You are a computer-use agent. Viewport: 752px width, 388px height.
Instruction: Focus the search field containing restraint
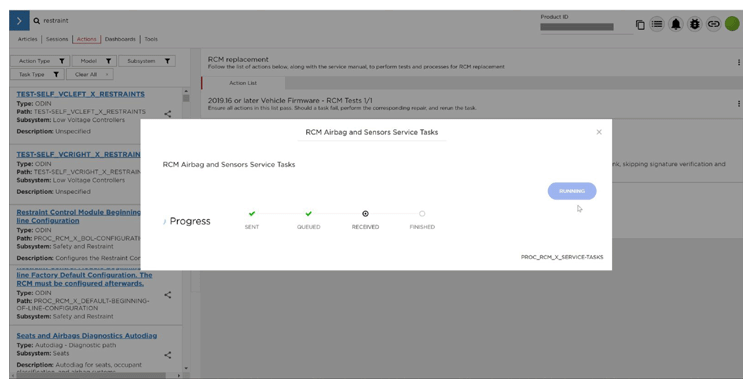56,21
